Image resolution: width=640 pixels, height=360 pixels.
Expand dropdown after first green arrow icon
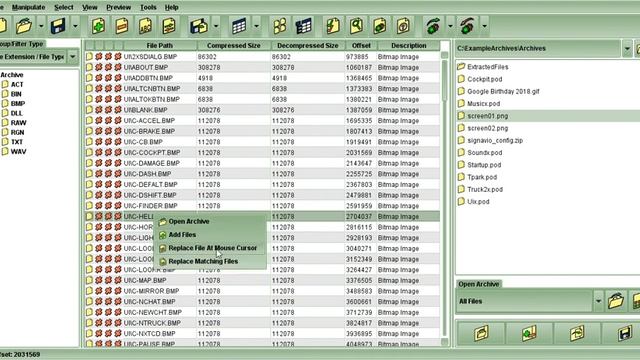(450, 26)
